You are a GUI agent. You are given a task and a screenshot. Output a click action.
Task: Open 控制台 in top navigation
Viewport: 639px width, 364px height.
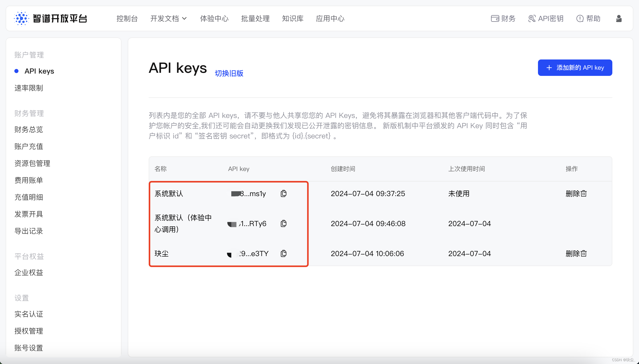127,18
